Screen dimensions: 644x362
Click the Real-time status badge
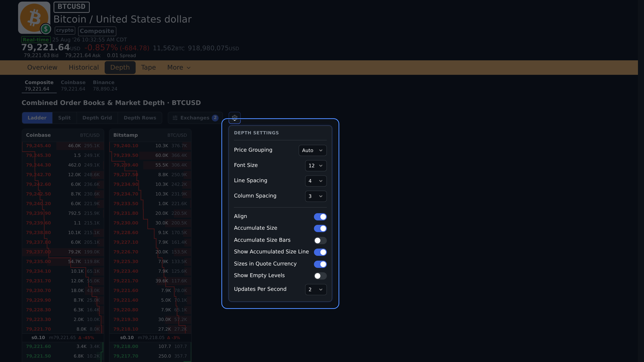coord(36,40)
